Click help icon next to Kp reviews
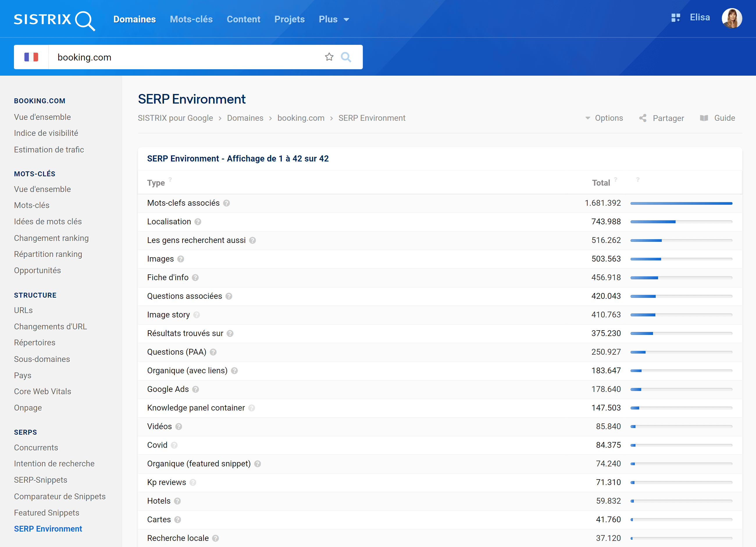This screenshot has width=756, height=547. (x=193, y=483)
